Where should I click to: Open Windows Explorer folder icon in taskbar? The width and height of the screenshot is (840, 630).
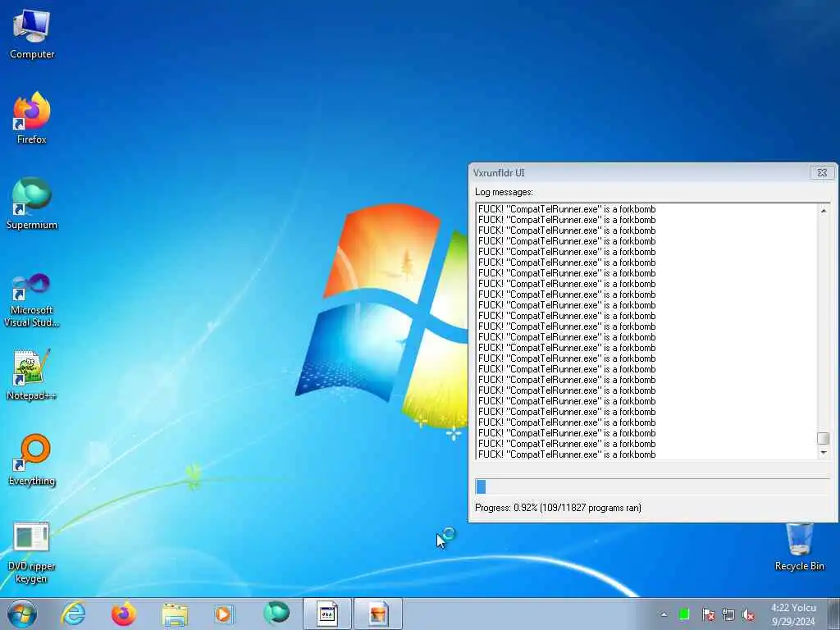(x=175, y=614)
